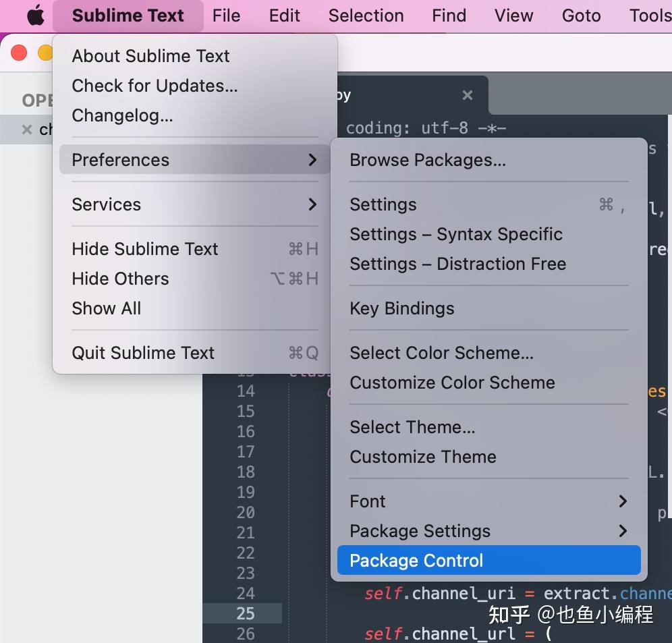Open the Apple menu
The width and height of the screenshot is (672, 643).
click(x=35, y=16)
